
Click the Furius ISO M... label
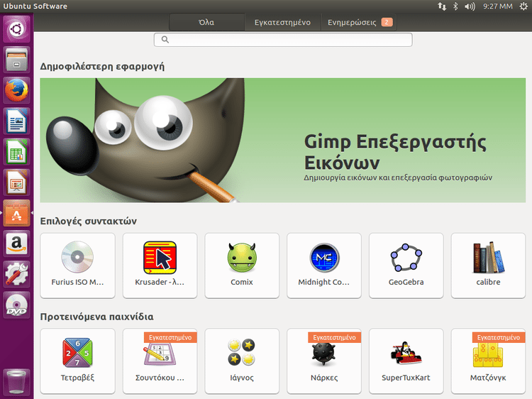point(77,282)
